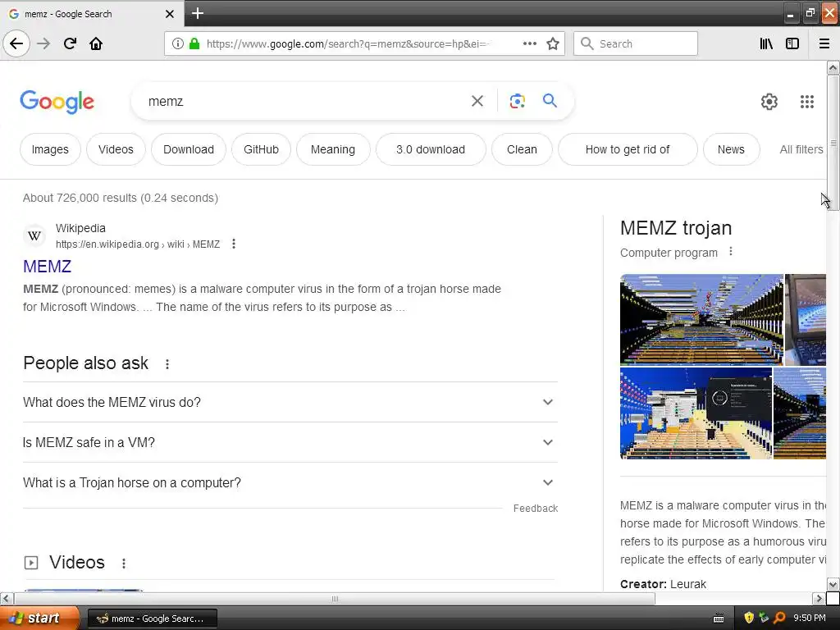Select the Download filter chip
The image size is (840, 630).
point(189,149)
